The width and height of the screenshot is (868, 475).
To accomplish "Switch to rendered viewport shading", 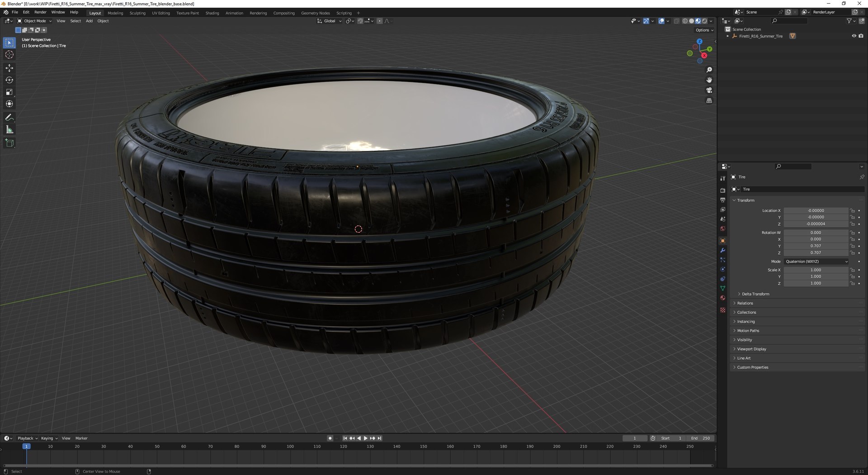I will pyautogui.click(x=704, y=21).
